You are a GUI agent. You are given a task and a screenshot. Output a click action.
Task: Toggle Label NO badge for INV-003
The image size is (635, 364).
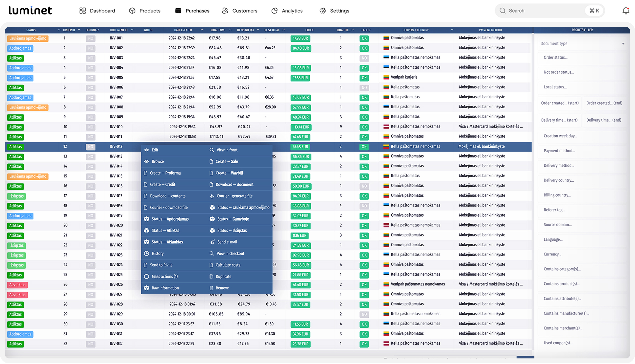click(x=364, y=58)
